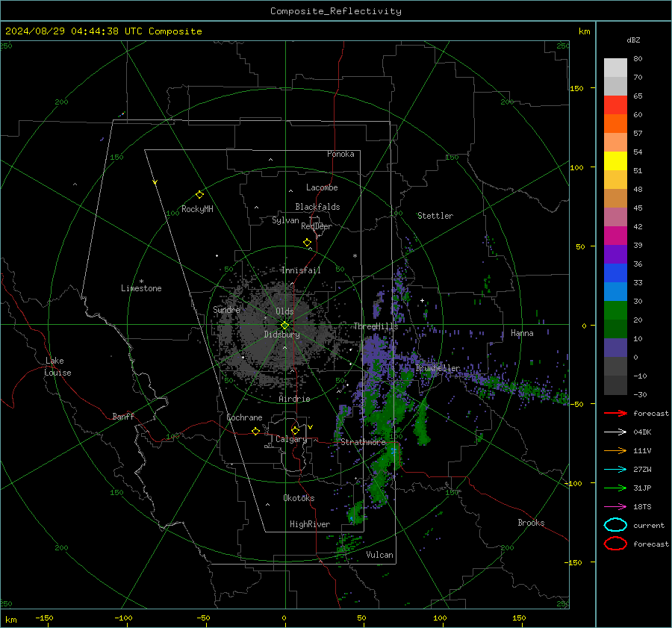Click the magenta 18TS arrow icon
Screen dimensions: 672x628
coord(615,507)
